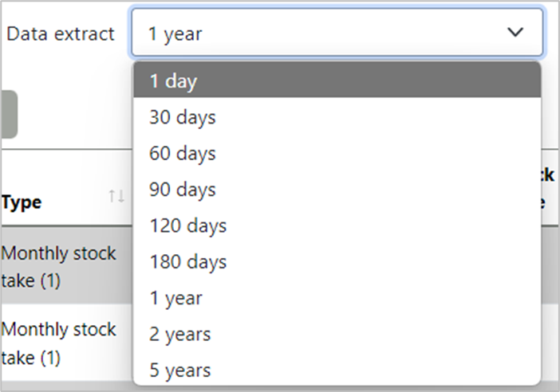Click first row's cell under the cut-off header

tap(550, 265)
